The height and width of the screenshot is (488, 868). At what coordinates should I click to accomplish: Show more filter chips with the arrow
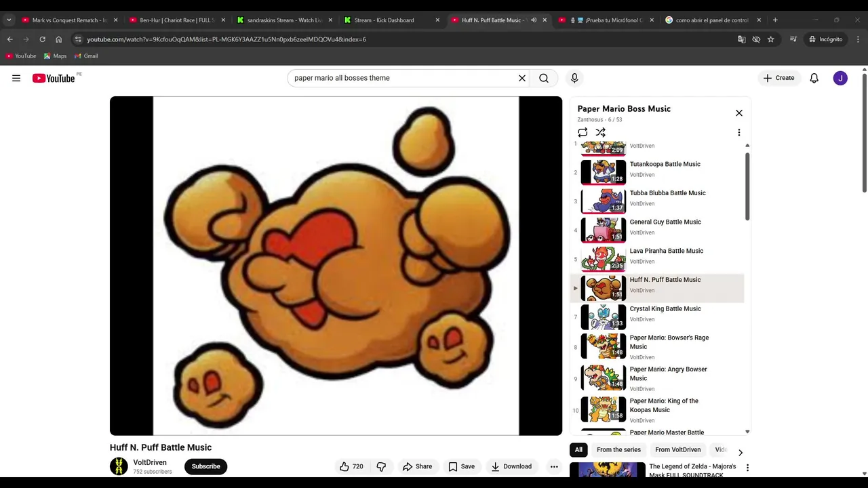tap(740, 452)
